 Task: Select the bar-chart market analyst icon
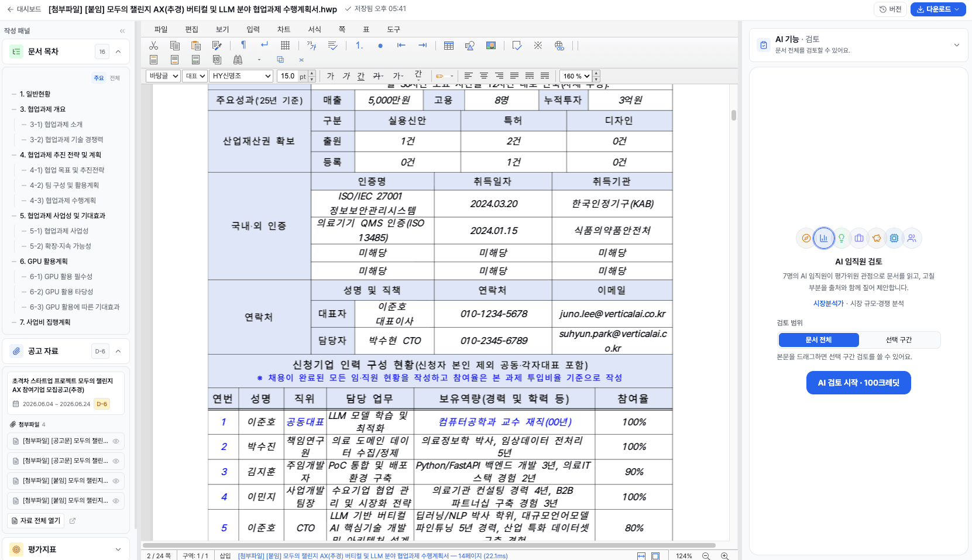[823, 238]
